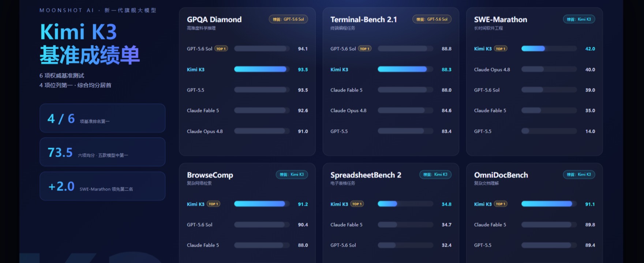Select the 4 / 6 stat card
644x263 pixels.
pyautogui.click(x=102, y=118)
